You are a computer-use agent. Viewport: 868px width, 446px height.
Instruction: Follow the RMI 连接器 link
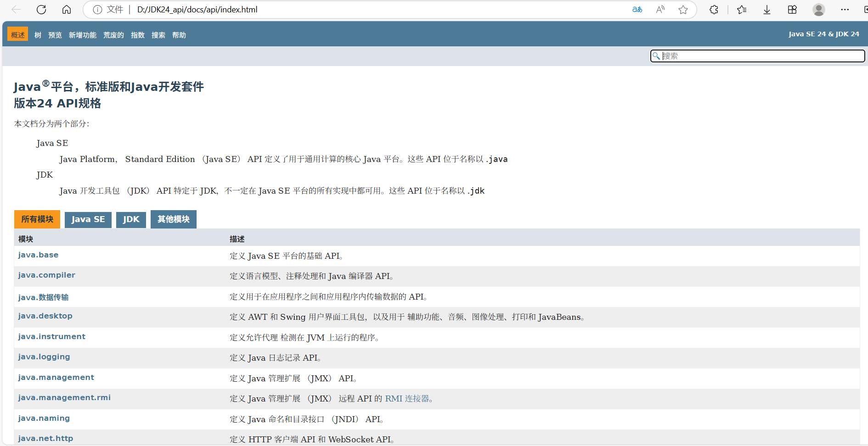point(406,398)
